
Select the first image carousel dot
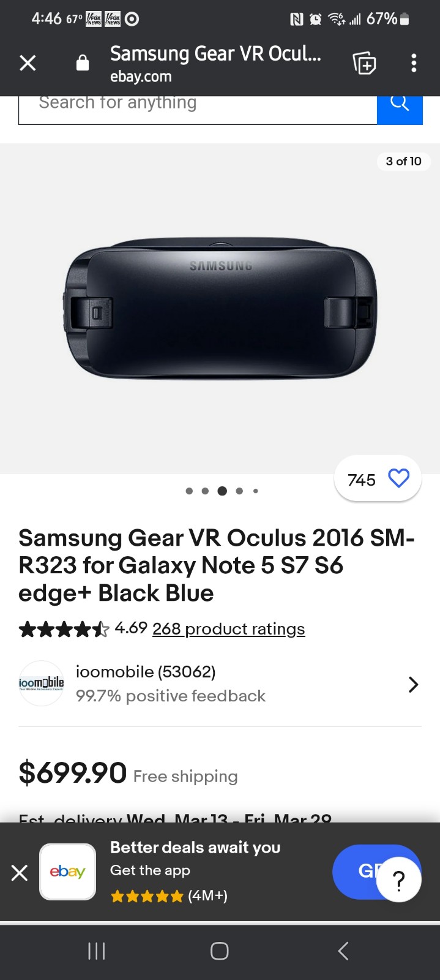pyautogui.click(x=189, y=491)
